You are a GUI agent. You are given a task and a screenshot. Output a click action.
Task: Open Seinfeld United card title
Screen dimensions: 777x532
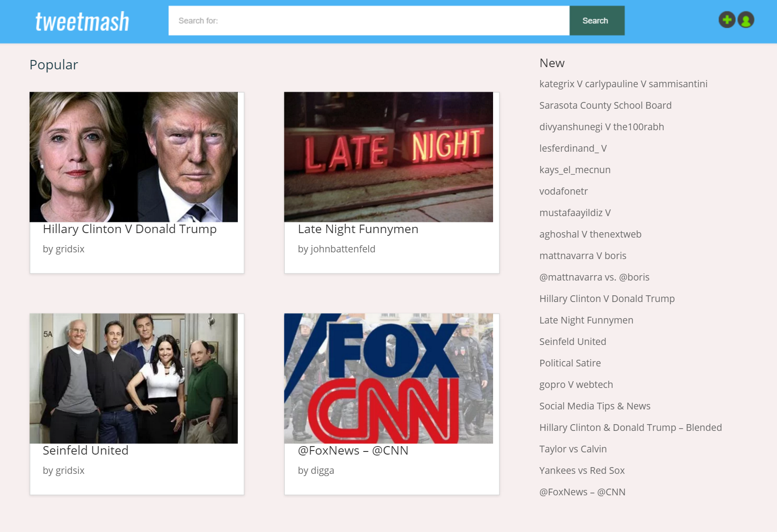coord(86,451)
